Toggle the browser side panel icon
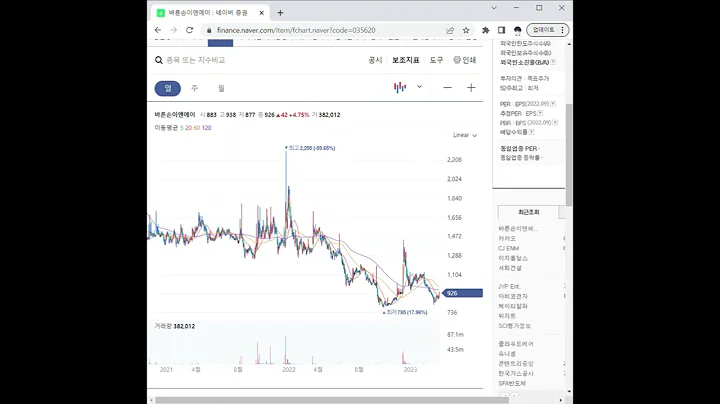 tap(501, 30)
